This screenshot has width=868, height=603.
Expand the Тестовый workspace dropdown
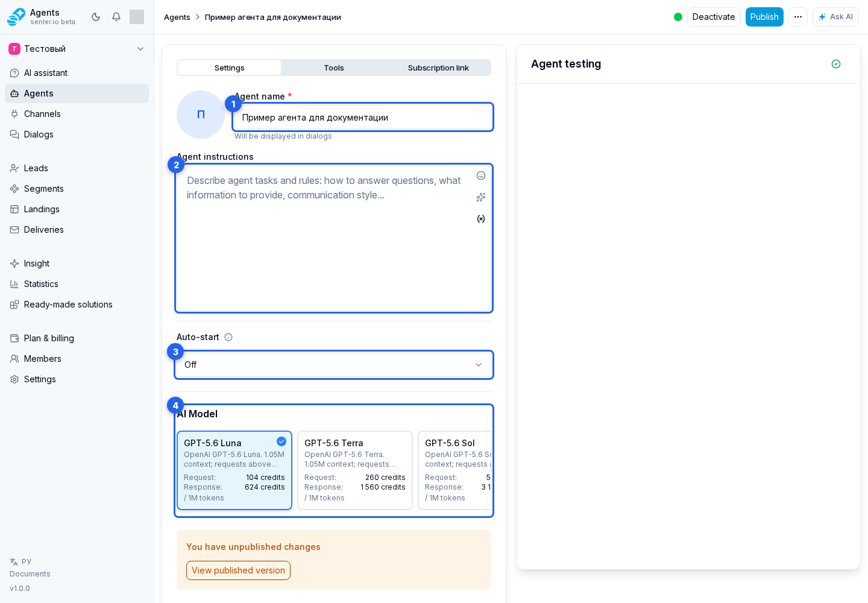point(77,49)
